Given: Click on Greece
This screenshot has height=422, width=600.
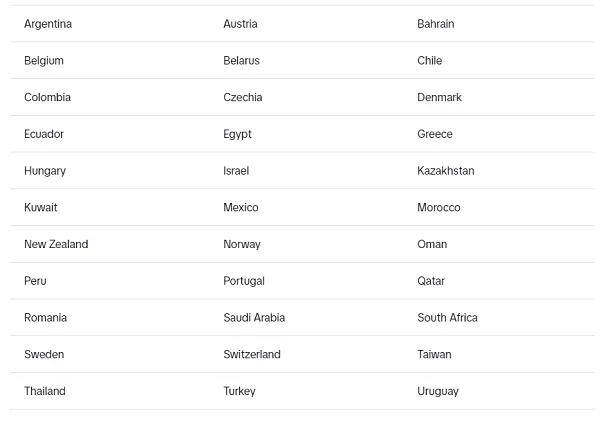Looking at the screenshot, I should [x=435, y=134].
